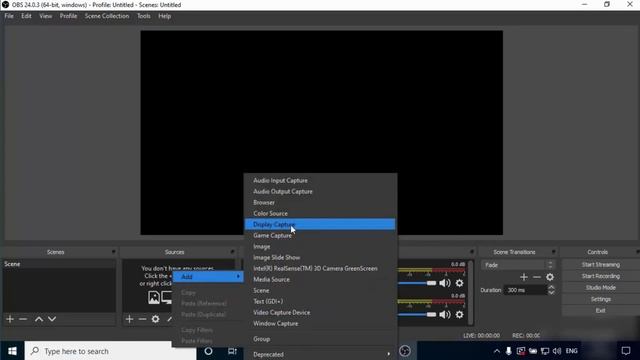The width and height of the screenshot is (640, 360).
Task: Move the scene down with the down arrow
Action: click(x=52, y=319)
